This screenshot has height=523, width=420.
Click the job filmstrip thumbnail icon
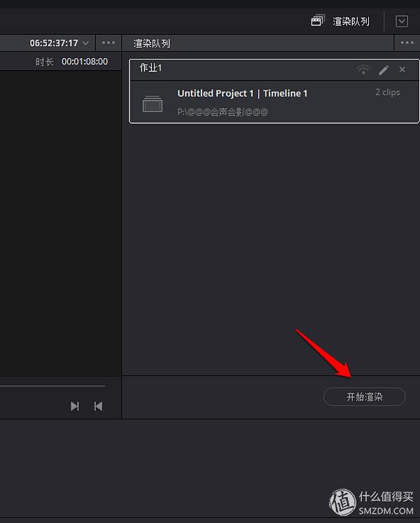coord(153,104)
